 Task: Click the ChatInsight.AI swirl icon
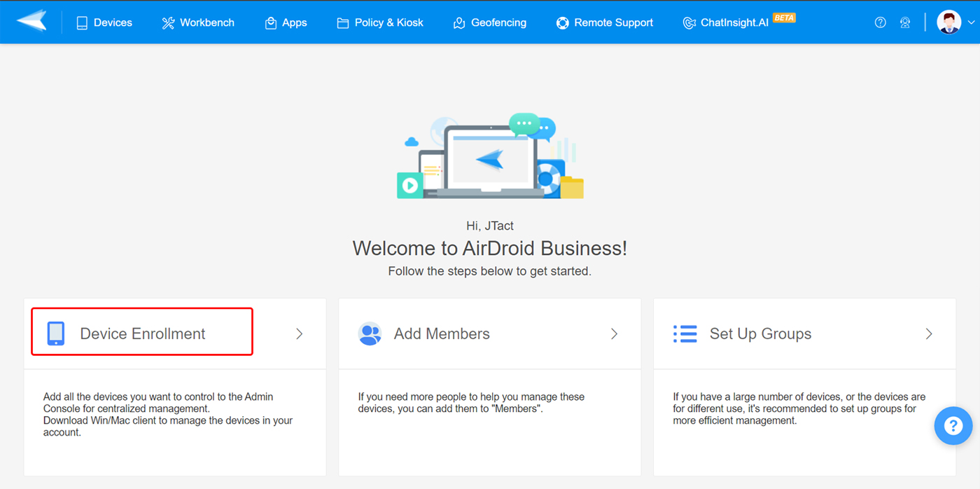tap(689, 23)
